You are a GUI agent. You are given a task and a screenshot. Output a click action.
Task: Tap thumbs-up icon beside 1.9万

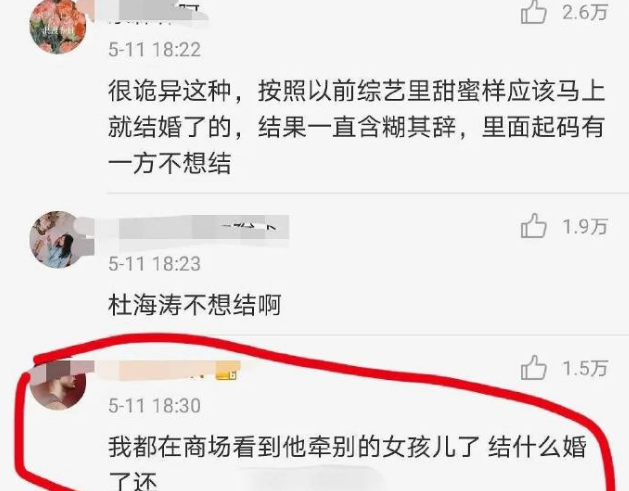[x=534, y=226]
